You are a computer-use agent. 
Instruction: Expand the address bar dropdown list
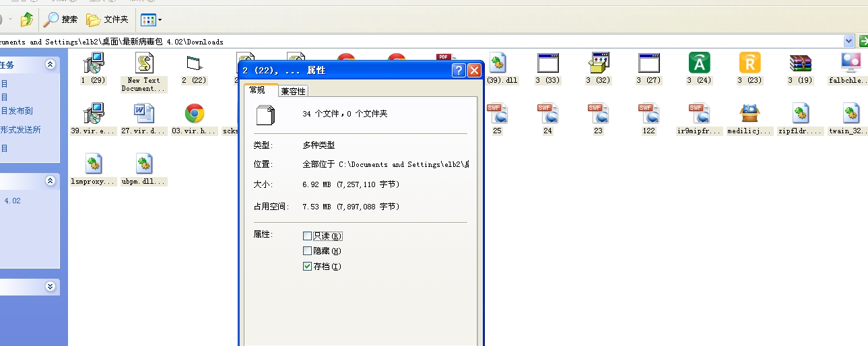[848, 42]
